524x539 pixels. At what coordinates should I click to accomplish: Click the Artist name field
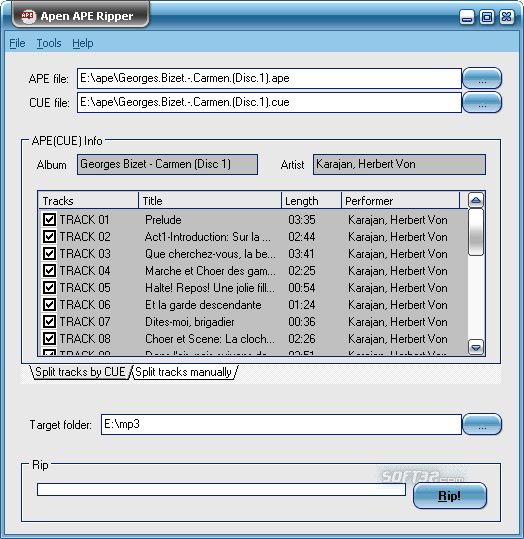tap(399, 164)
